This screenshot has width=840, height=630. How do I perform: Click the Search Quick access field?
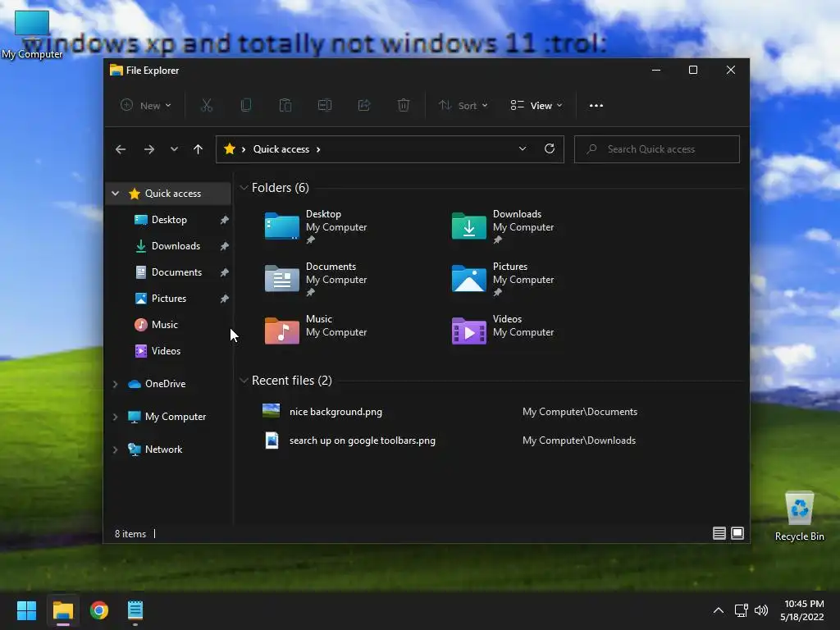657,149
